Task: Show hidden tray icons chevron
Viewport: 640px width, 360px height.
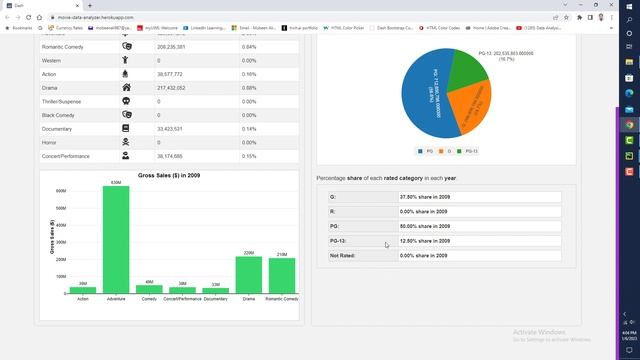Action: [625, 314]
